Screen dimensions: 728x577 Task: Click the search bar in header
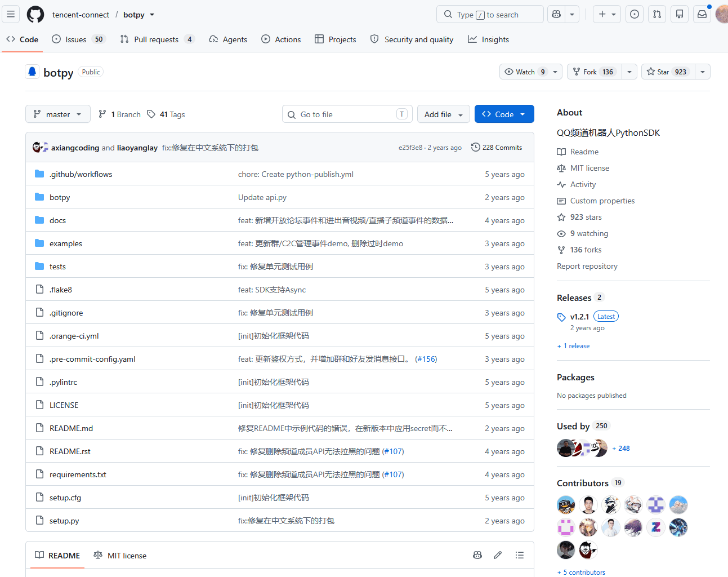pyautogui.click(x=490, y=14)
